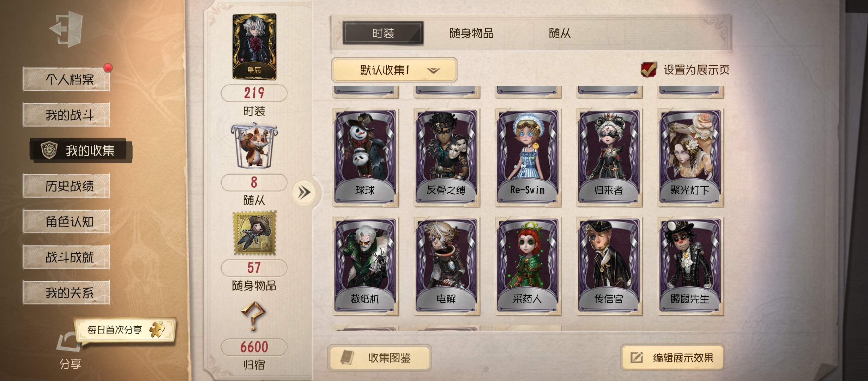
Task: Select the Re-Swim costume card
Action: (x=528, y=158)
